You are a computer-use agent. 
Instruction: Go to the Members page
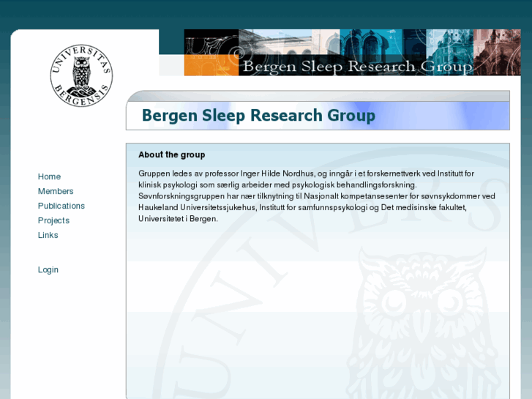tap(56, 191)
